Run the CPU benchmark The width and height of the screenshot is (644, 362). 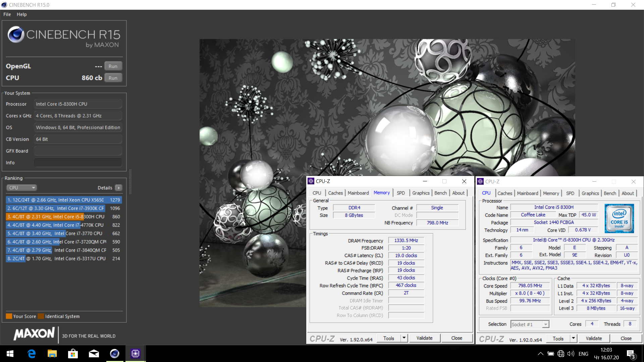pyautogui.click(x=113, y=78)
